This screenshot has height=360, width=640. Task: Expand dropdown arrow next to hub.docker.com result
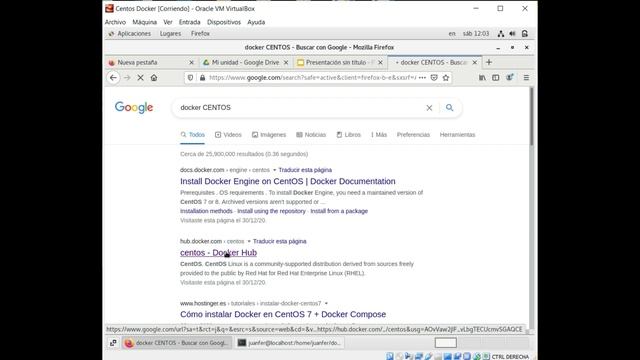[x=249, y=242]
